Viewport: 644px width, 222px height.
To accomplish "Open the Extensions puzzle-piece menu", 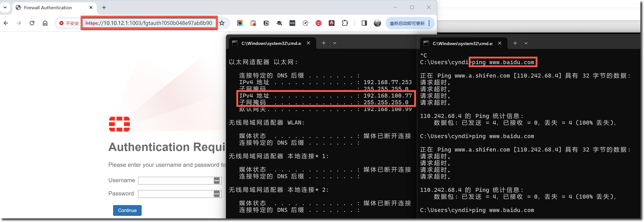I will pyautogui.click(x=345, y=23).
